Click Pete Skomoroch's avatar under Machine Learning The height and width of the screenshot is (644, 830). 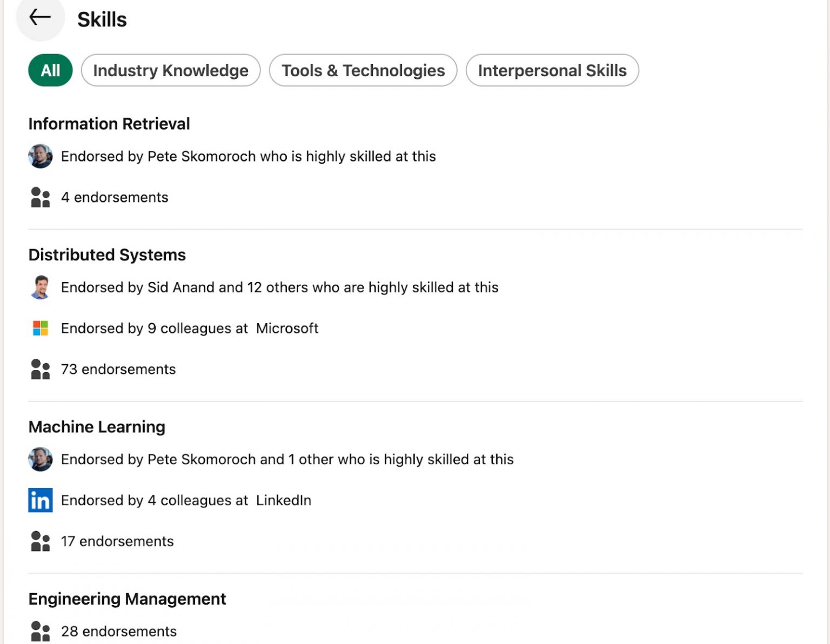[x=41, y=459]
